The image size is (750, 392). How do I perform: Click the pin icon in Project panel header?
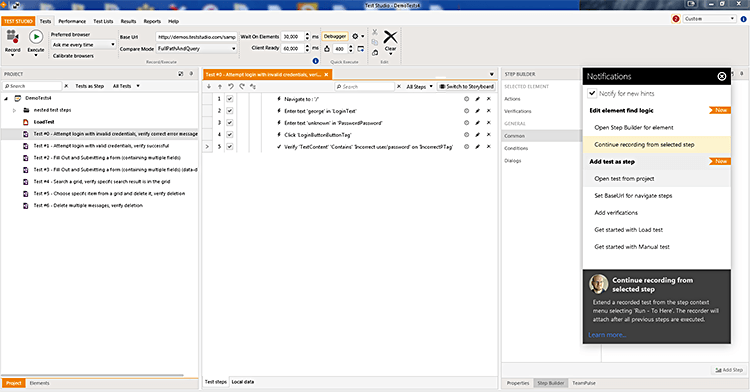click(191, 74)
